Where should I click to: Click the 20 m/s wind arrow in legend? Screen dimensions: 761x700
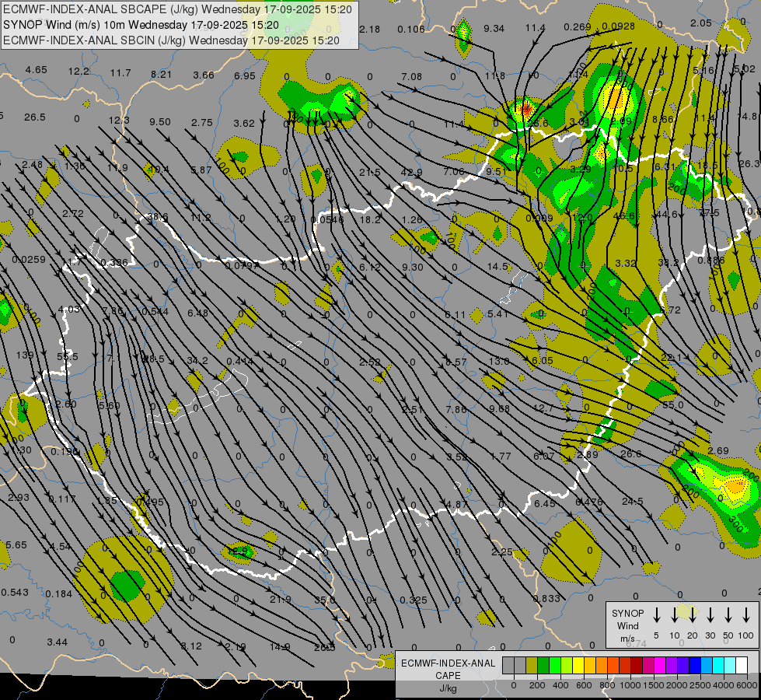coord(692,615)
